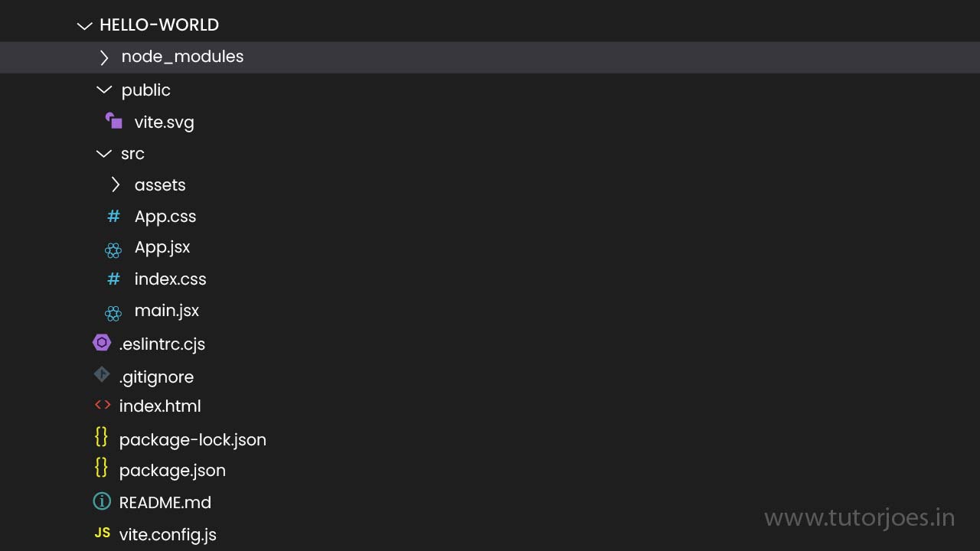Open the index.css file

(x=170, y=279)
